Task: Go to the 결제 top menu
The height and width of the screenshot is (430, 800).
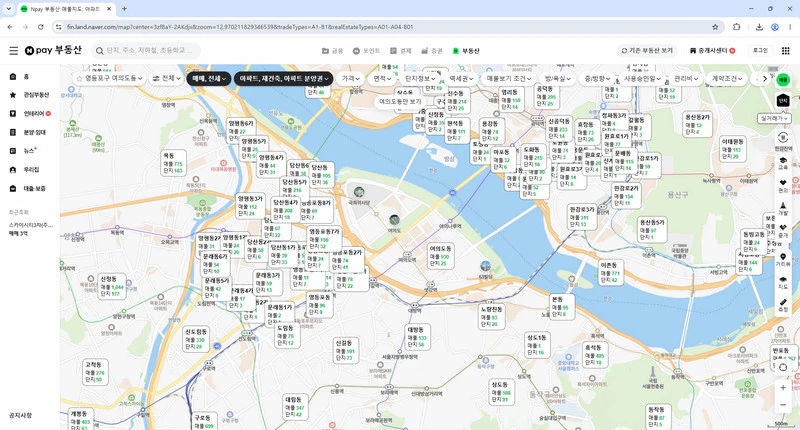Action: (401, 51)
